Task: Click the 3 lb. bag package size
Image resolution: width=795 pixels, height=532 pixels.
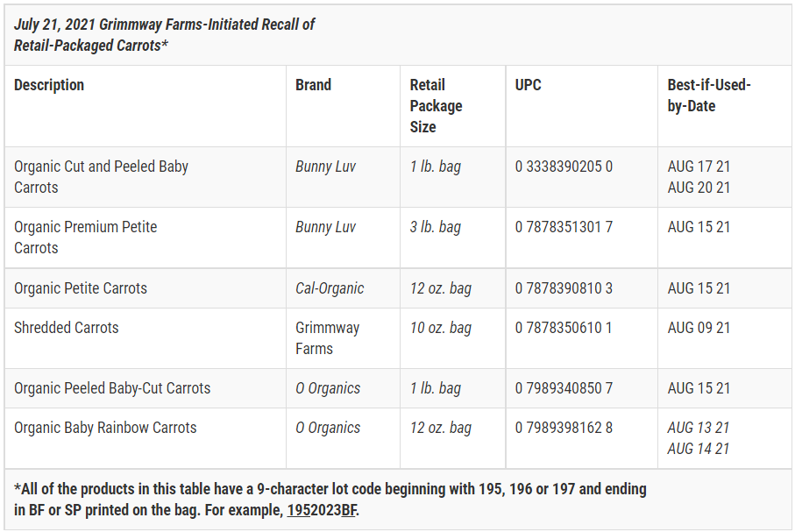Action: point(435,227)
